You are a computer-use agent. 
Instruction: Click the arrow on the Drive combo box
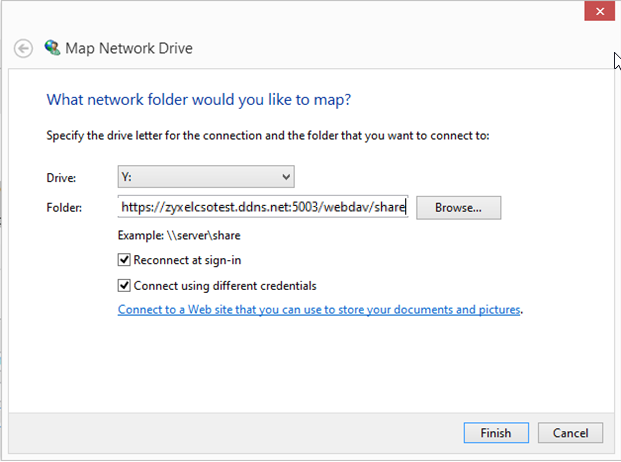[x=286, y=177]
